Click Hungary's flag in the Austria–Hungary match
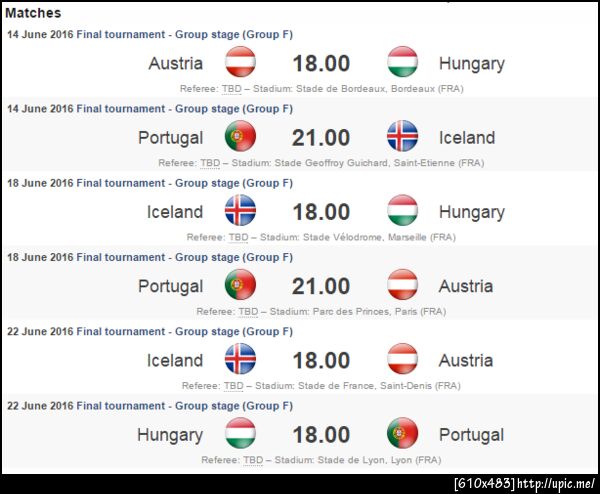Image resolution: width=600 pixels, height=494 pixels. click(402, 63)
